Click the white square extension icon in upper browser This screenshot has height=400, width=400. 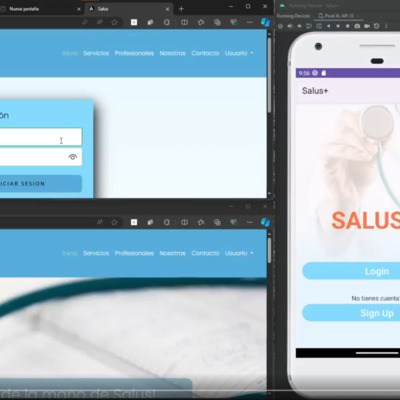coord(134,22)
